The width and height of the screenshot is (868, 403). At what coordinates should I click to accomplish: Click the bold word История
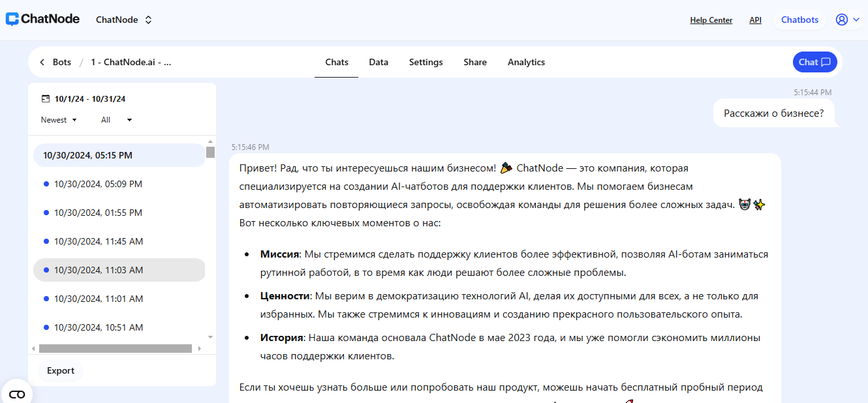(281, 338)
